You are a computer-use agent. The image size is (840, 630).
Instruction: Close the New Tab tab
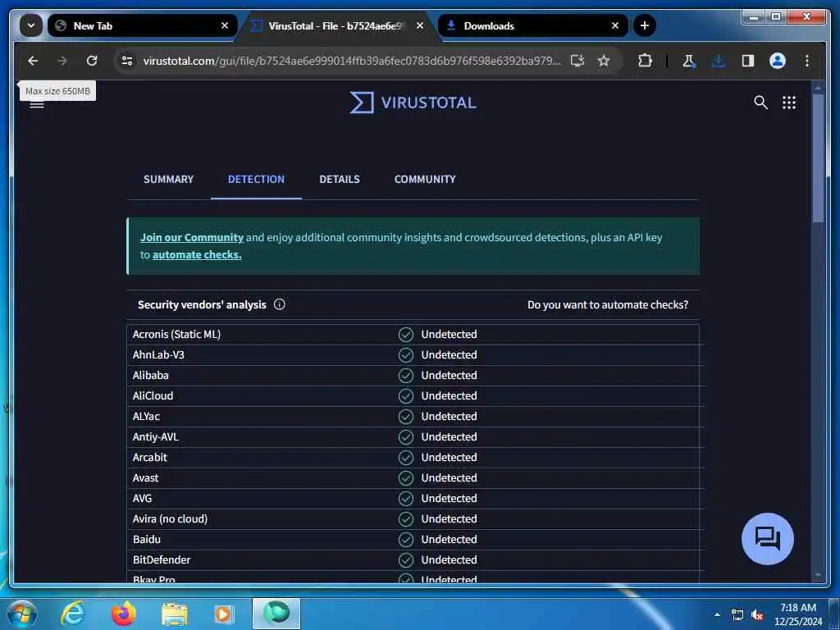click(x=225, y=25)
